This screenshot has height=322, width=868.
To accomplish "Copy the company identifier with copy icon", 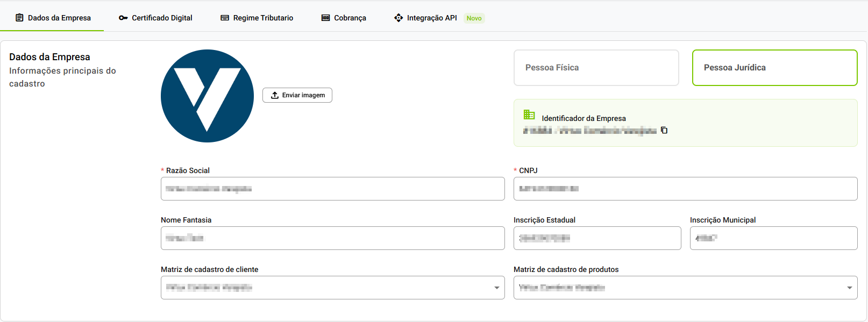I will point(664,130).
